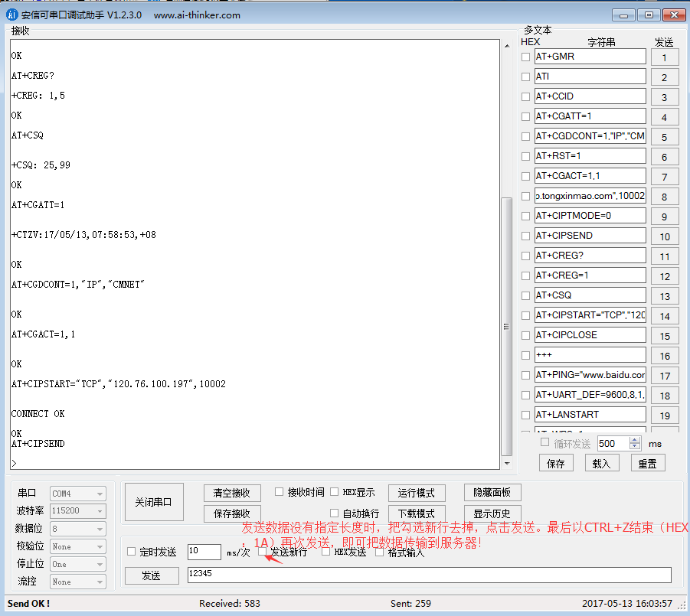Viewport: 690px width, 616px height.
Task: Click send button 10 for AT+CIPSEND
Action: pos(665,236)
